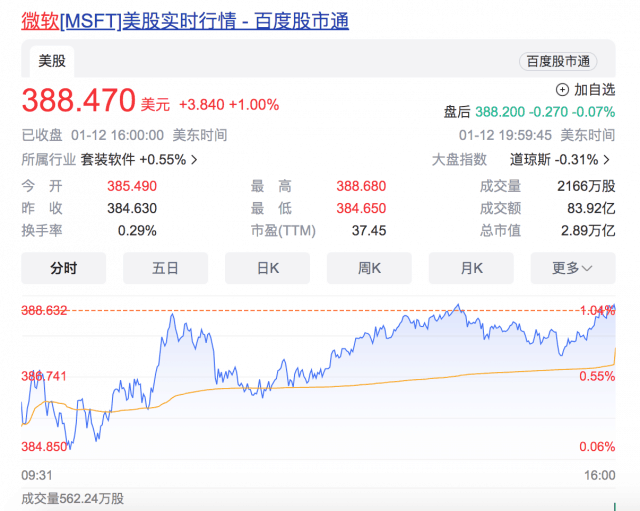Viewport: 640px width, 511px height.
Task: Click the chart start time 09:31
Action: coord(37,475)
